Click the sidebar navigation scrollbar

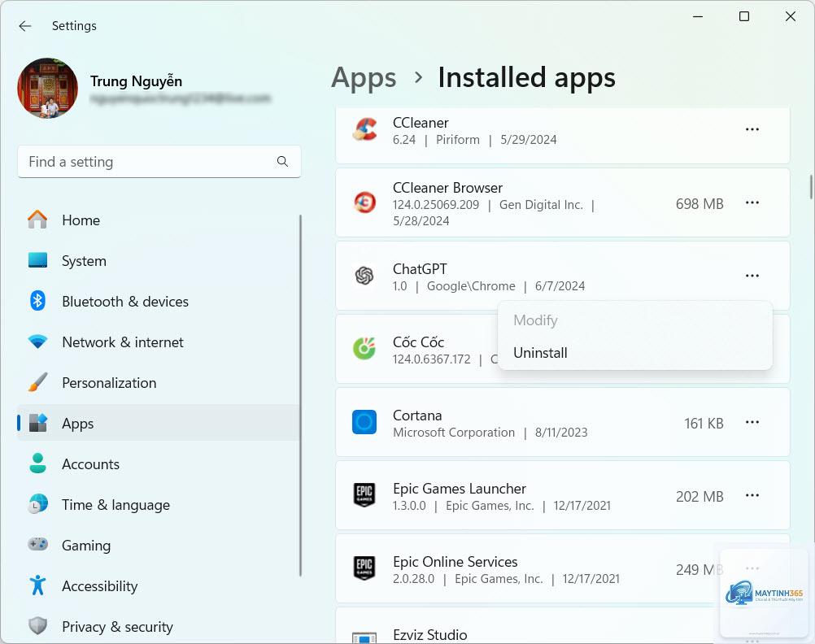(x=300, y=395)
